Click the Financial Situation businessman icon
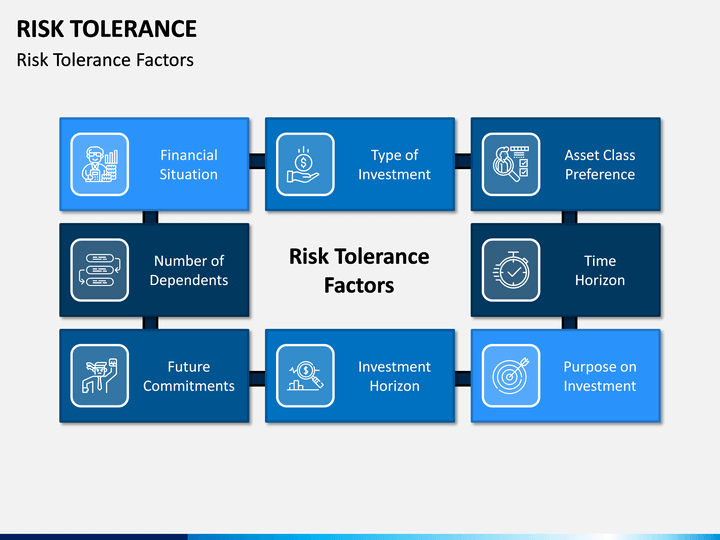This screenshot has width=720, height=540. pyautogui.click(x=100, y=164)
